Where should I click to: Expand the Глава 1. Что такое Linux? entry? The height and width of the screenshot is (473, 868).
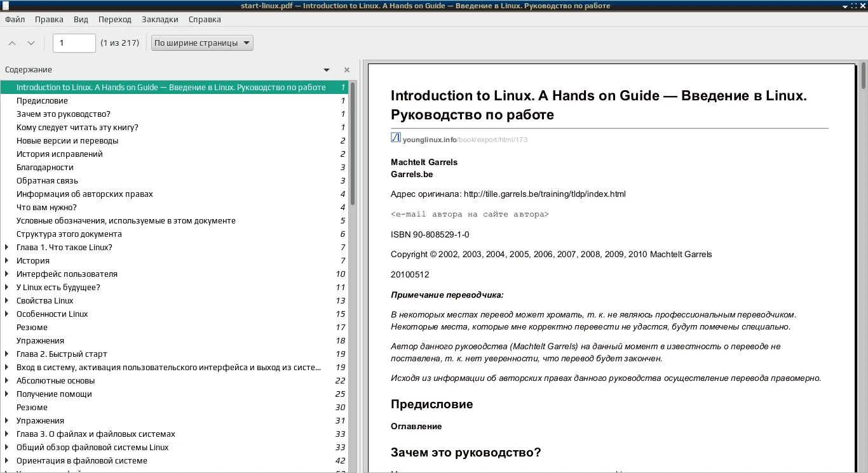(x=7, y=248)
